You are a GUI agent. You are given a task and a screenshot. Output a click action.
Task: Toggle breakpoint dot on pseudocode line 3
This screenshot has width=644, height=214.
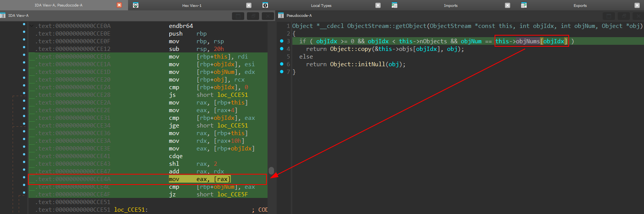coord(282,41)
